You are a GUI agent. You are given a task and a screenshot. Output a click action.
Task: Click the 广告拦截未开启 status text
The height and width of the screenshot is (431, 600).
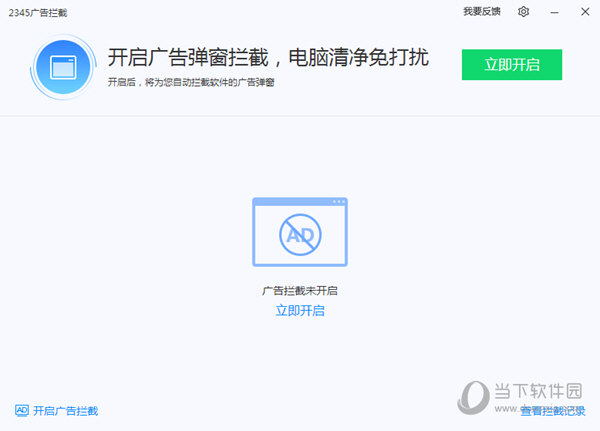click(300, 291)
